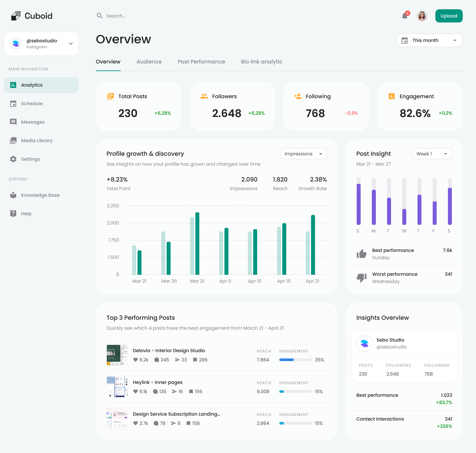This screenshot has height=453, width=476.
Task: Click the notification bell icon
Action: click(404, 16)
